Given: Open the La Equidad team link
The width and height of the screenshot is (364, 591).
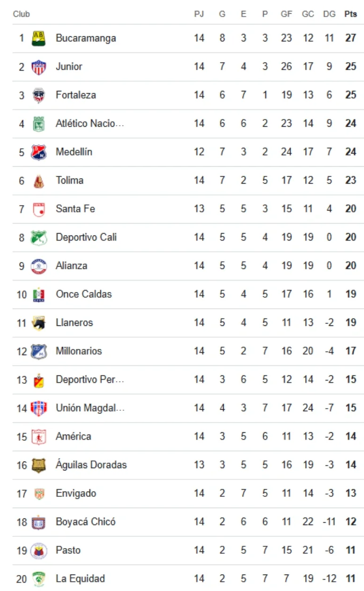Looking at the screenshot, I should click(81, 579).
